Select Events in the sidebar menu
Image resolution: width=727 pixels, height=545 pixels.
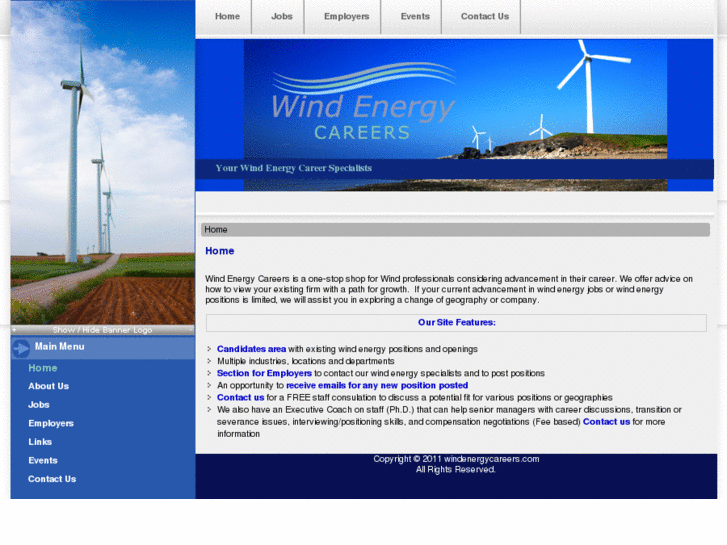pos(43,460)
